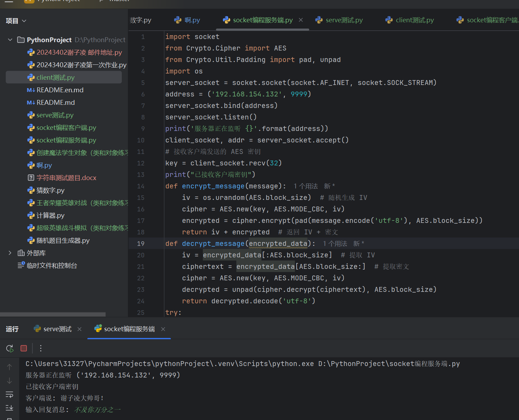
Task: Click gutter line number 19
Action: (141, 244)
